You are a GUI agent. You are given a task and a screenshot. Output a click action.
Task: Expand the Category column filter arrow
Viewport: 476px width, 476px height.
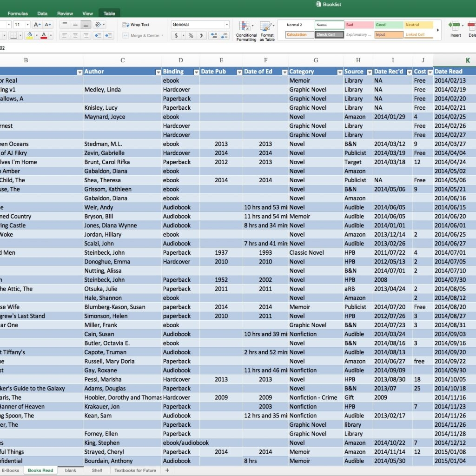[339, 72]
